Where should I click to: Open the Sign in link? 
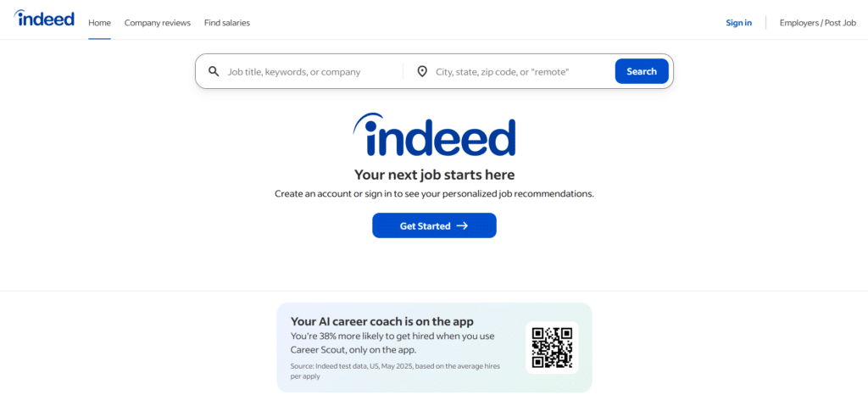click(x=738, y=23)
